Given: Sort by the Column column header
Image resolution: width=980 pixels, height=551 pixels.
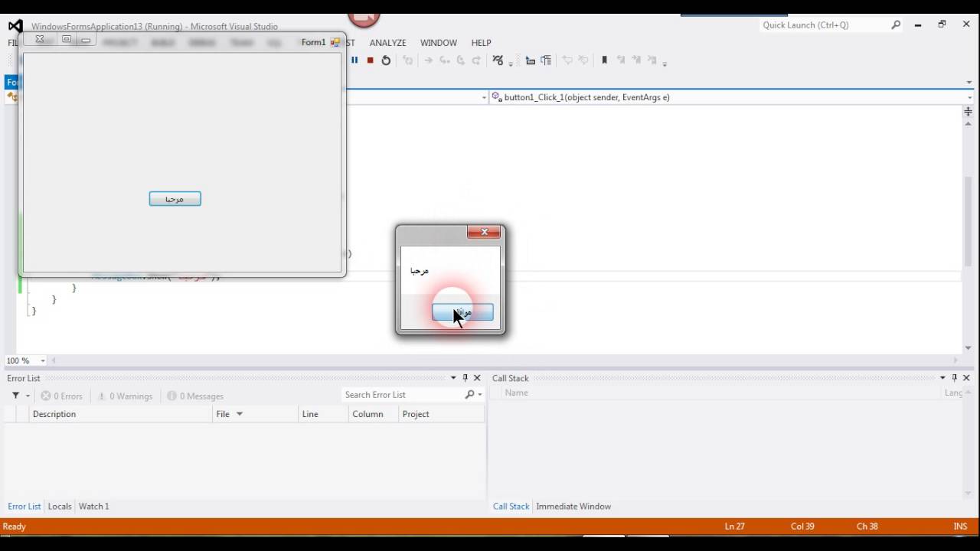Looking at the screenshot, I should [x=373, y=414].
